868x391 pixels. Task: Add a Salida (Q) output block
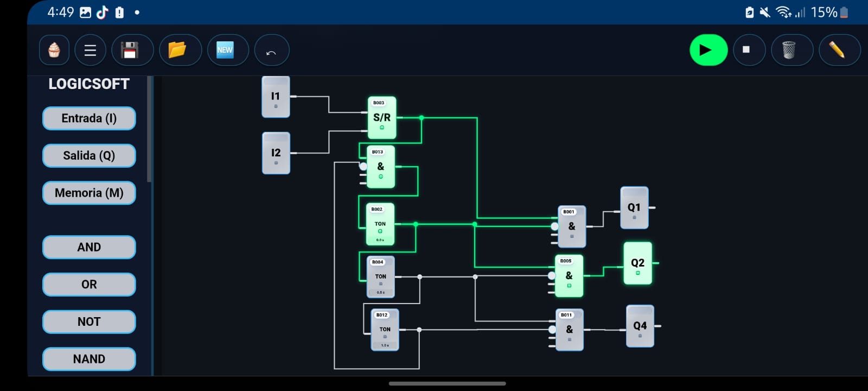(x=89, y=156)
